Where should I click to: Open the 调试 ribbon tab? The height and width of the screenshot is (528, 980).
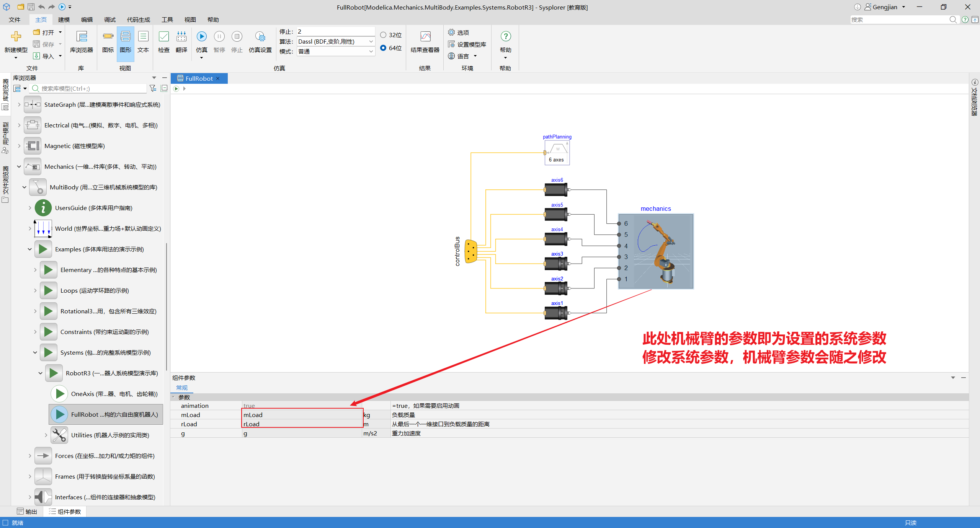coord(110,20)
